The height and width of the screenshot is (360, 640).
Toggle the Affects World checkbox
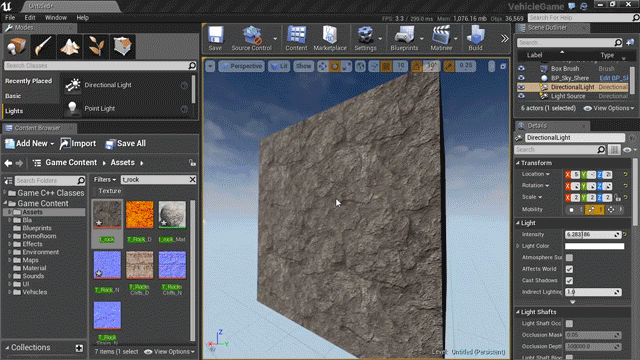[569, 269]
